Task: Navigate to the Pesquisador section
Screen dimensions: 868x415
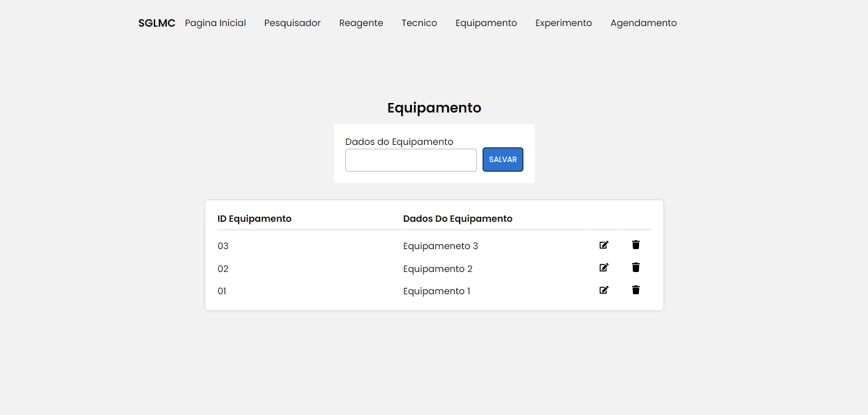Action: (x=292, y=23)
